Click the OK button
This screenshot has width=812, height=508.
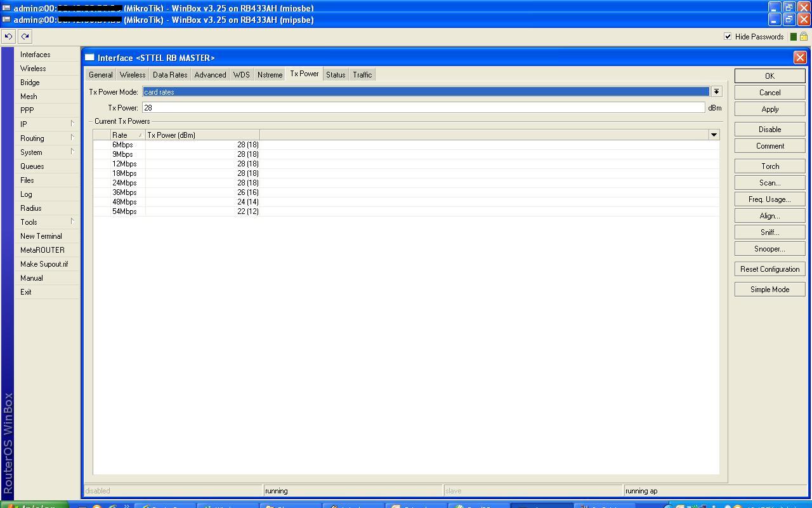pos(769,76)
